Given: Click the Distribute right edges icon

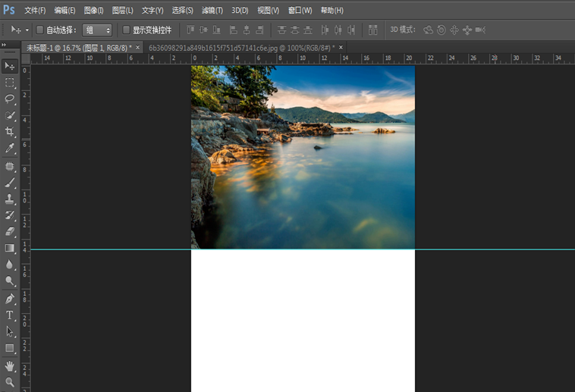Looking at the screenshot, I should point(351,30).
